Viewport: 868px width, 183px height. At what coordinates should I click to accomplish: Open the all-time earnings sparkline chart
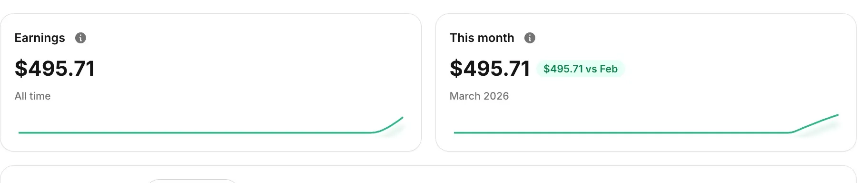pyautogui.click(x=211, y=126)
